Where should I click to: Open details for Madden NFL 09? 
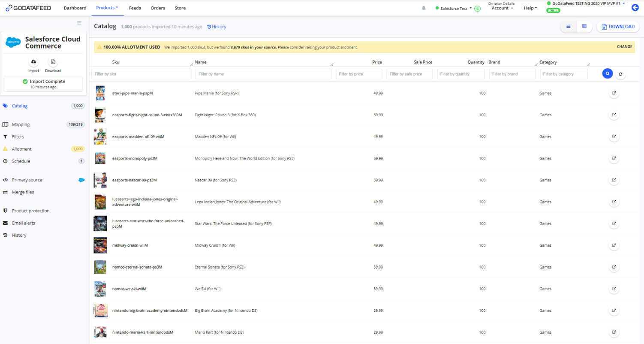[x=614, y=136]
